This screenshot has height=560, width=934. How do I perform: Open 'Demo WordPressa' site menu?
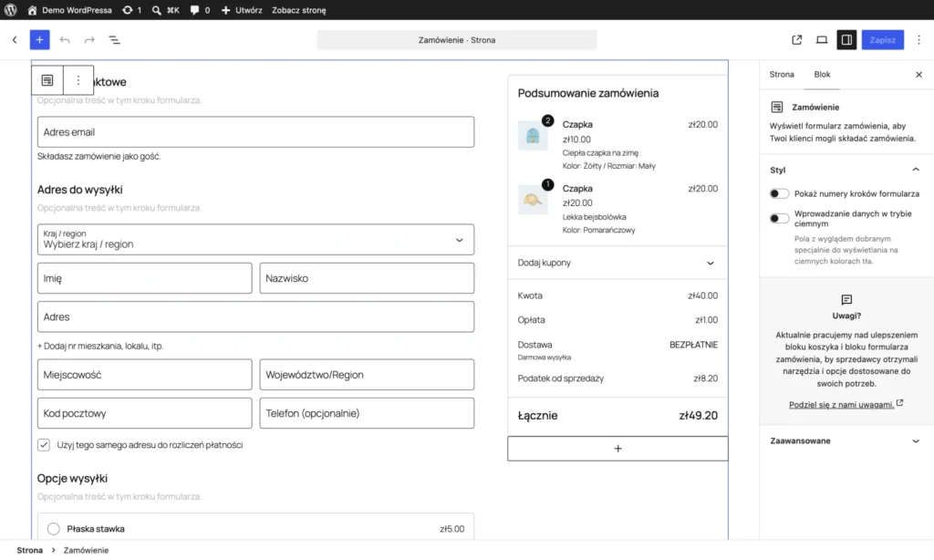tap(69, 10)
